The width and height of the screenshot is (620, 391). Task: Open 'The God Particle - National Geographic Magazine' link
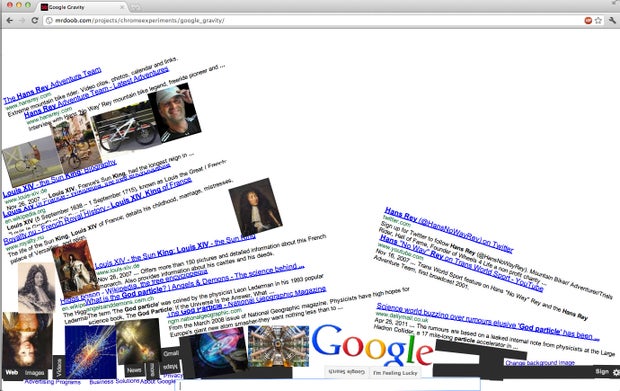click(x=246, y=302)
